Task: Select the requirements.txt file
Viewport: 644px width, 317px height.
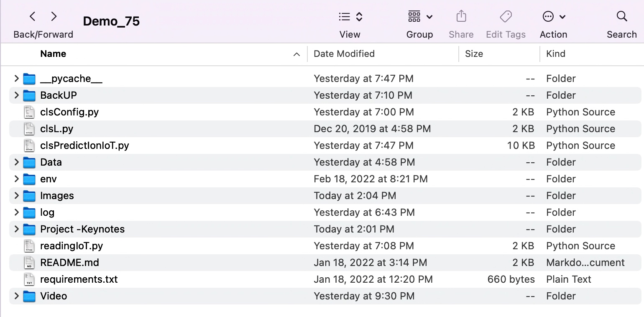Action: (79, 279)
